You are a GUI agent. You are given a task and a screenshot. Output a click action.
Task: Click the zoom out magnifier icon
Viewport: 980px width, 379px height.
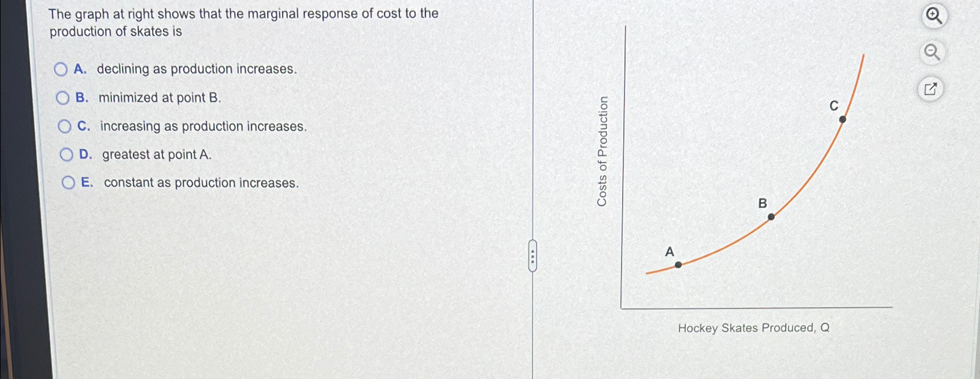(931, 51)
